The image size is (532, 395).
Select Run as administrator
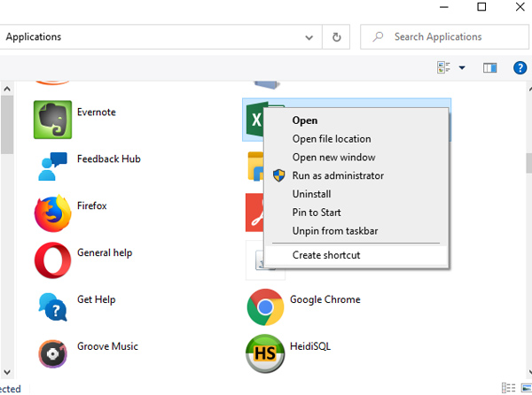356,175
